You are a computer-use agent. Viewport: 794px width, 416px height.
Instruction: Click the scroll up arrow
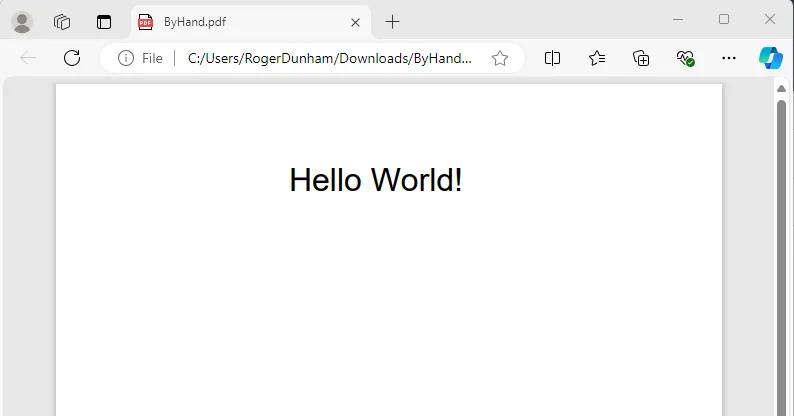781,89
